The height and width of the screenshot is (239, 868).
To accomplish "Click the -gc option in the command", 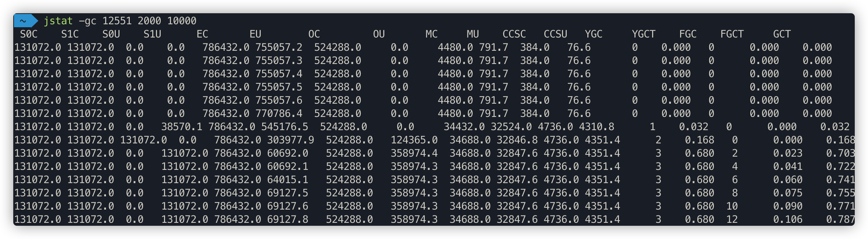I will click(88, 21).
